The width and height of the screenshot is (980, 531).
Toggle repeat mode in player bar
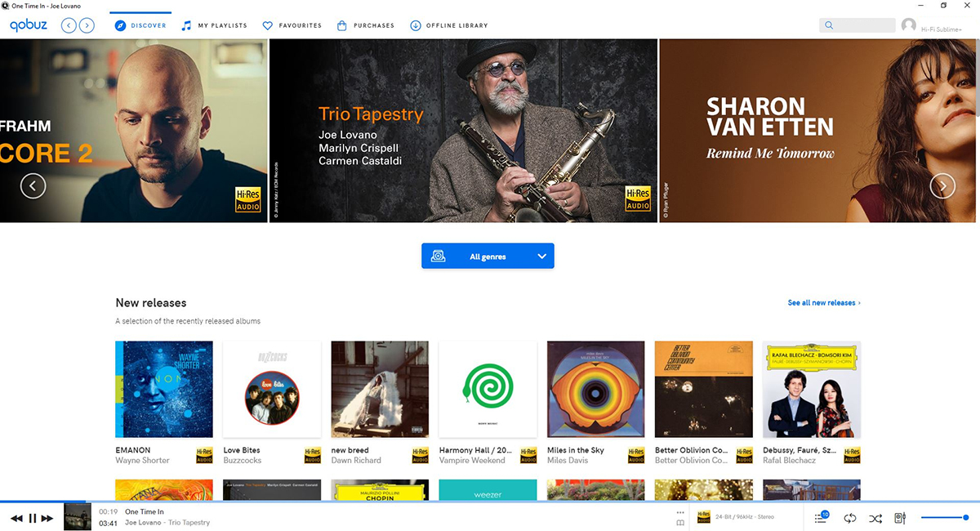849,518
